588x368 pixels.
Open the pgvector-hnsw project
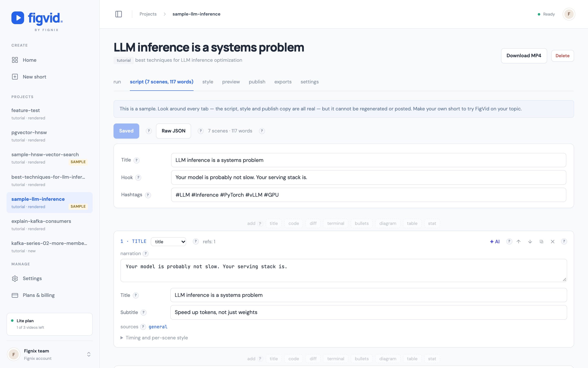(x=50, y=136)
